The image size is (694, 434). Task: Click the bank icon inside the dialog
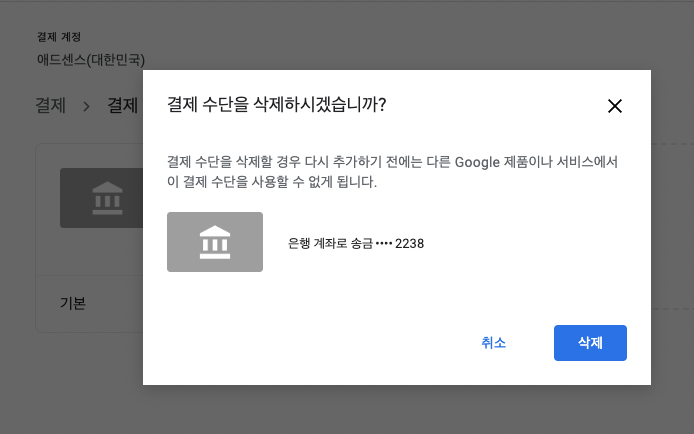coord(215,242)
